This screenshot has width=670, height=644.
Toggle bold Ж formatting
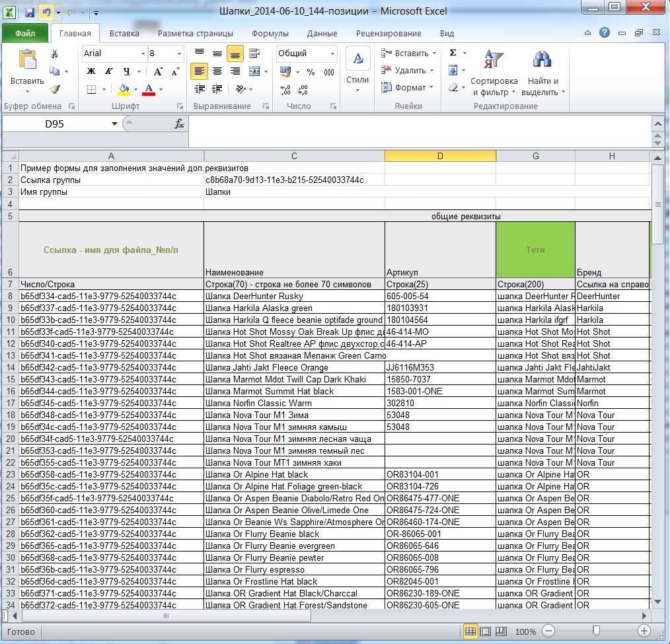(91, 72)
